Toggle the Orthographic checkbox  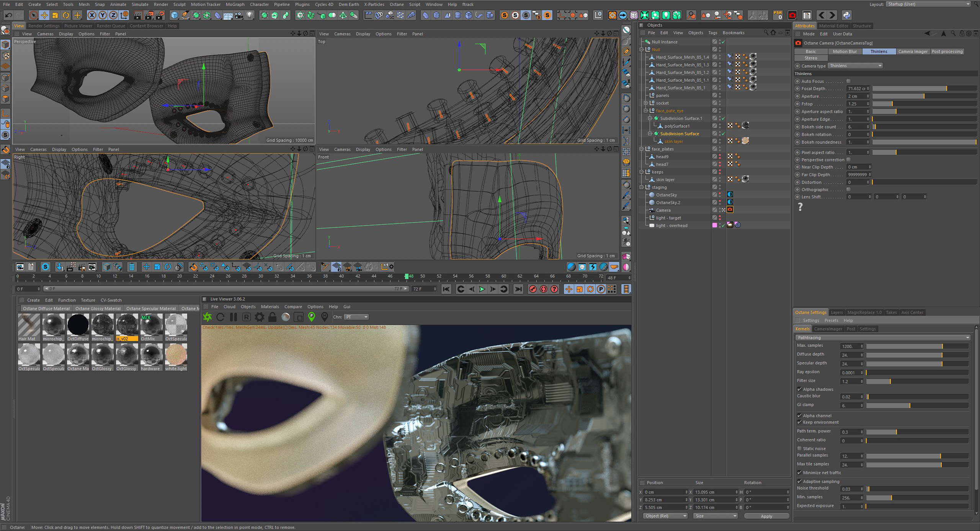848,189
